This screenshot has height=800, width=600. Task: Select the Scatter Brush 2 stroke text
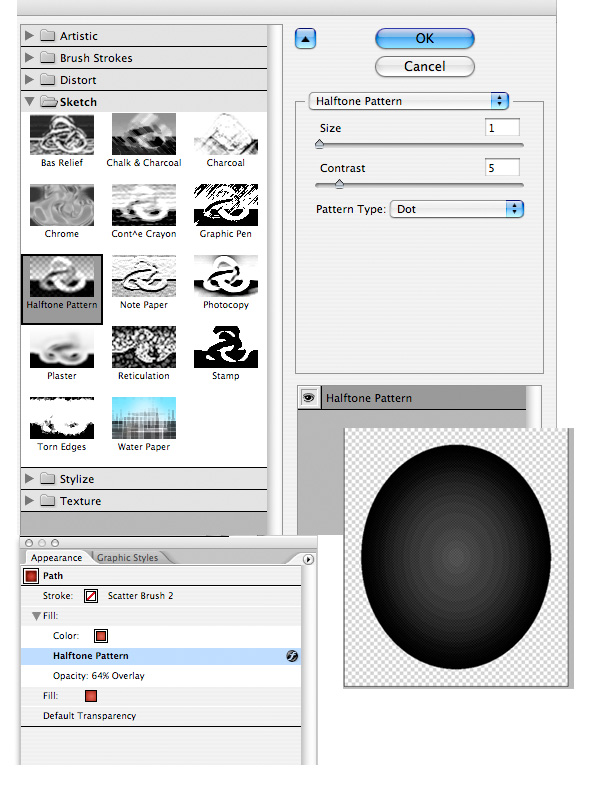coord(140,595)
